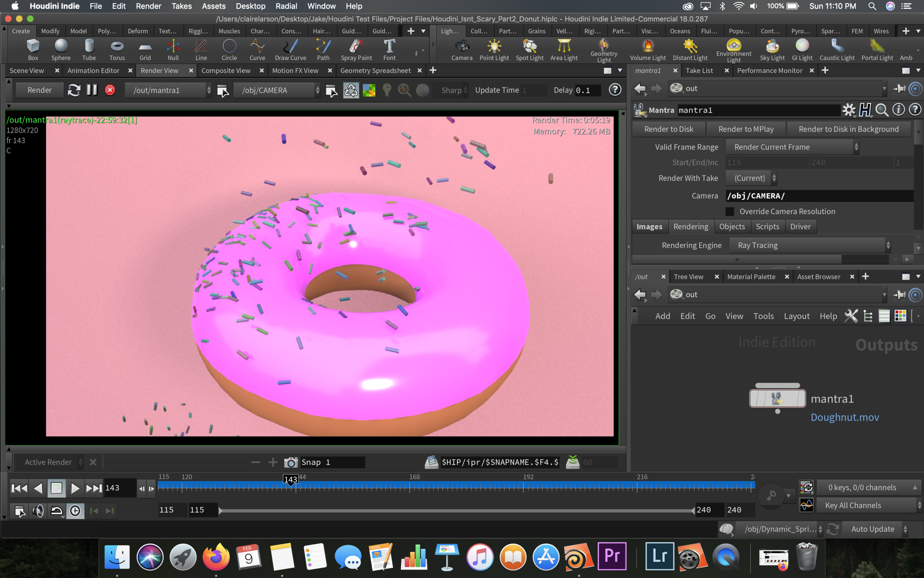Add a Camera from the lights shelf
This screenshot has height=578, width=924.
point(462,50)
